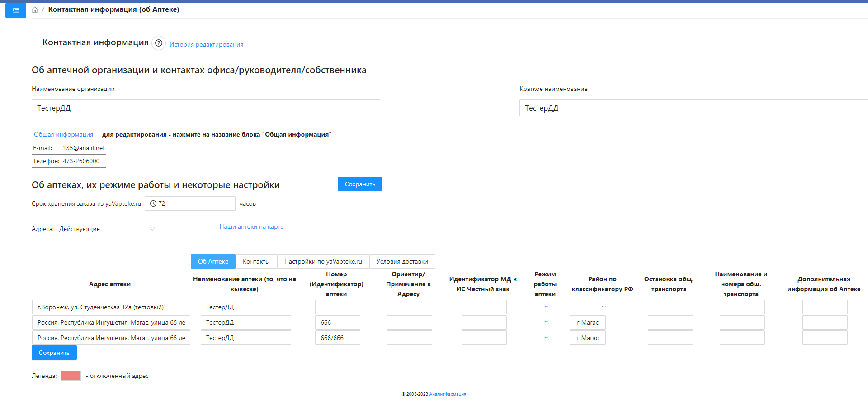This screenshot has height=415, width=868.
Task: Click the storage time hours field showing 72
Action: (190, 203)
